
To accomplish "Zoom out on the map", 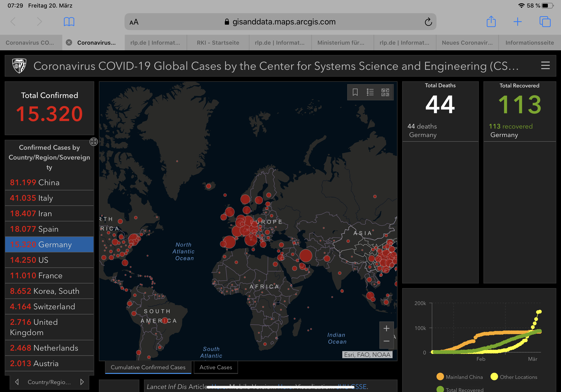I will (x=386, y=341).
